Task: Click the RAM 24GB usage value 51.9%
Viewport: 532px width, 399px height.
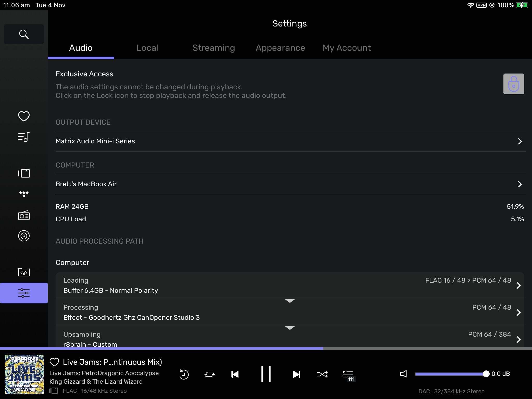Action: (515, 207)
